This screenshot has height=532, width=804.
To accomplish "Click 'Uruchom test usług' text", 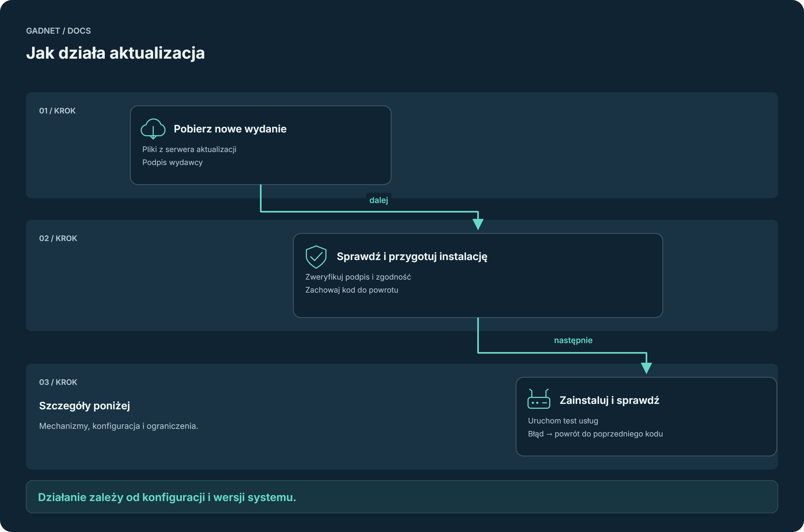I will [563, 421].
